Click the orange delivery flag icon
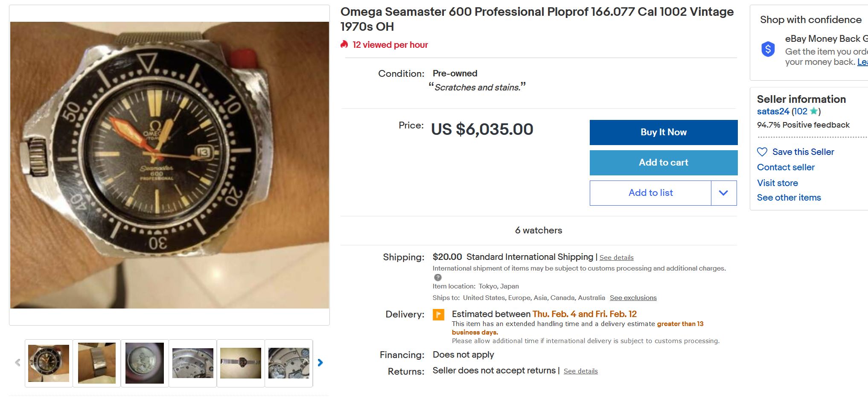 point(438,315)
